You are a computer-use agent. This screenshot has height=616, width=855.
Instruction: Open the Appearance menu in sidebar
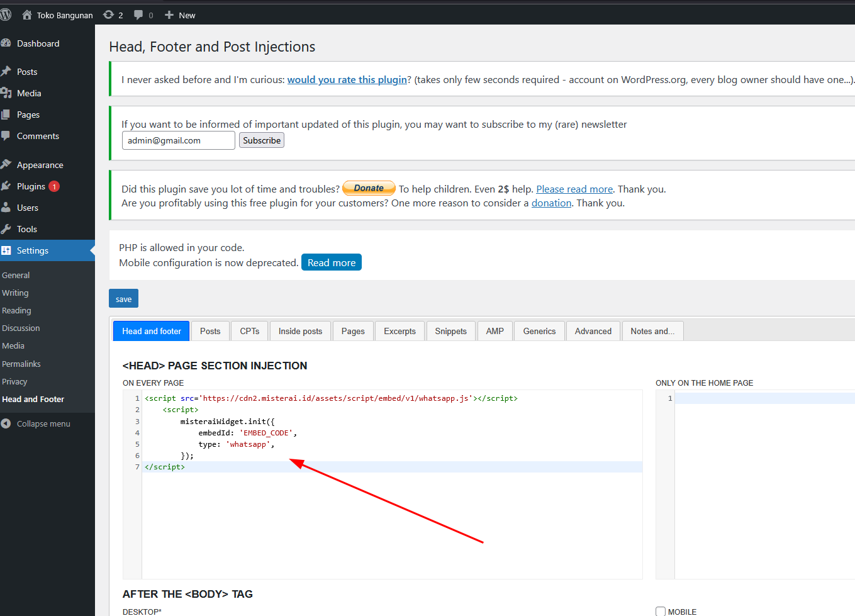[x=40, y=165]
